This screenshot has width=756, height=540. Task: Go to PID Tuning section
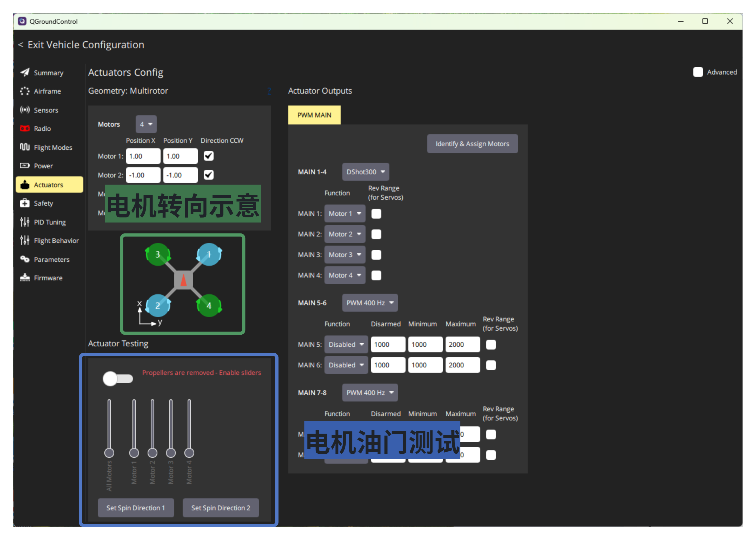[49, 222]
